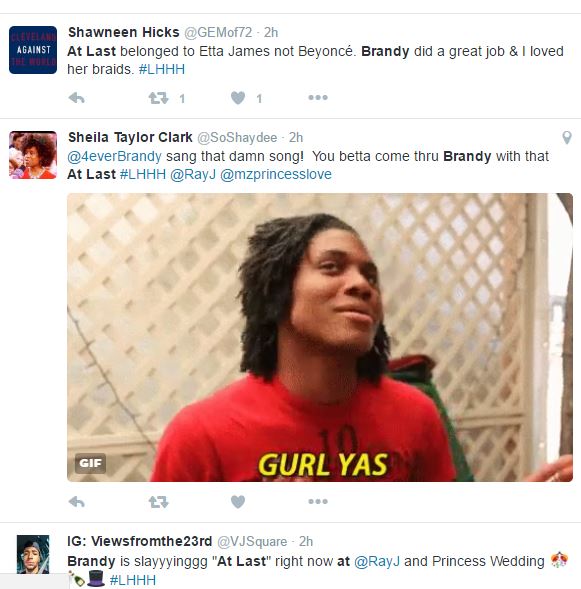Open the #LHHH hashtag in Shawneen's tweet
The height and width of the screenshot is (589, 581).
(161, 69)
